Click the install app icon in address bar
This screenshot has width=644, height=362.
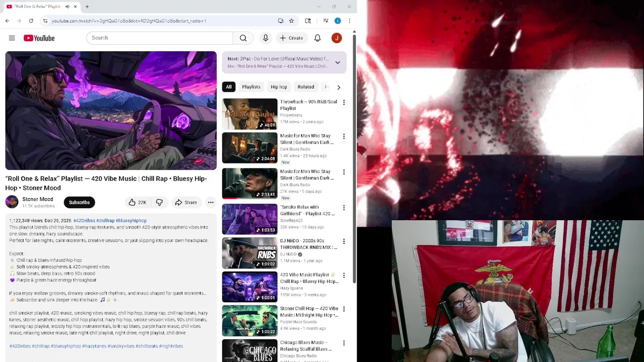(281, 21)
